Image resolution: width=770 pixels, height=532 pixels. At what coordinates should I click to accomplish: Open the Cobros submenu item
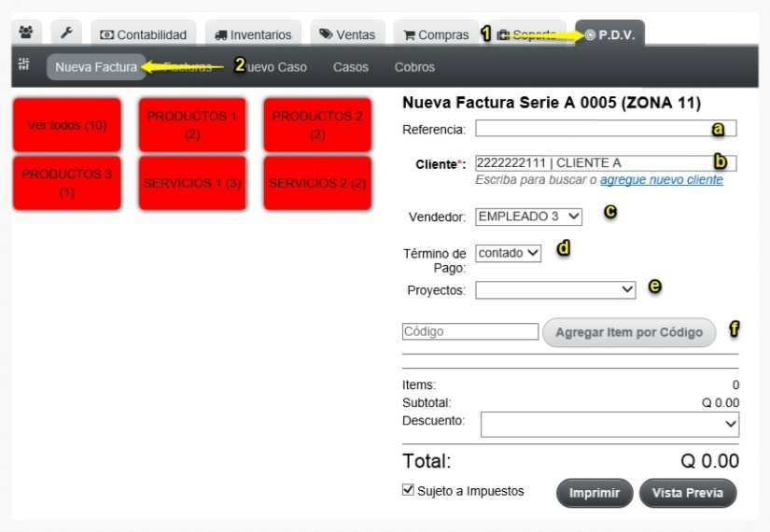pos(414,67)
